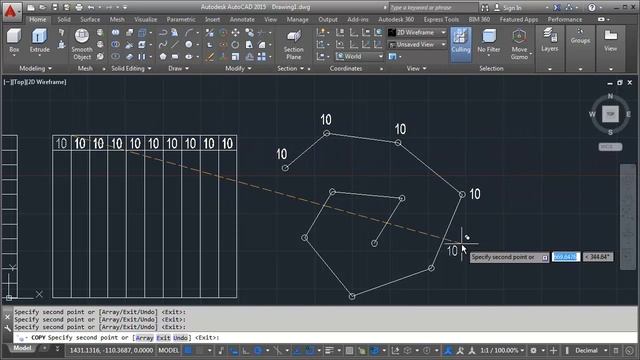
Task: Click the Array option in command line
Action: pos(144,338)
